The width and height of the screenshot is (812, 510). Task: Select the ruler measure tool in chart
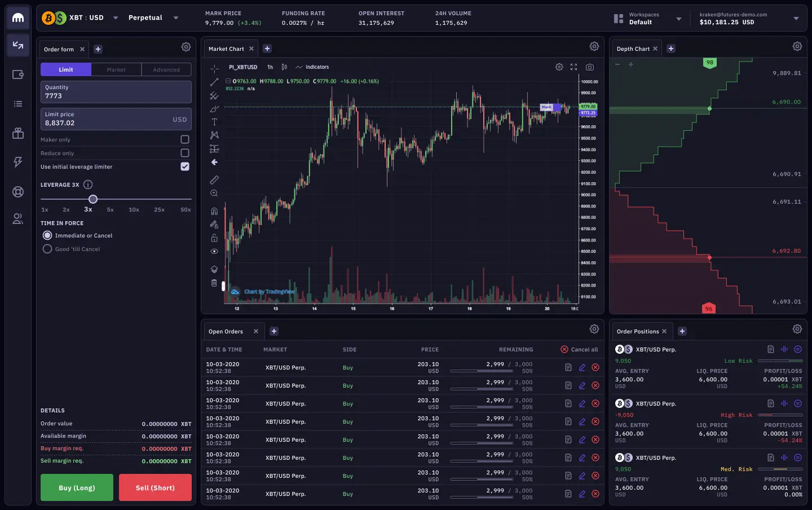click(x=214, y=180)
